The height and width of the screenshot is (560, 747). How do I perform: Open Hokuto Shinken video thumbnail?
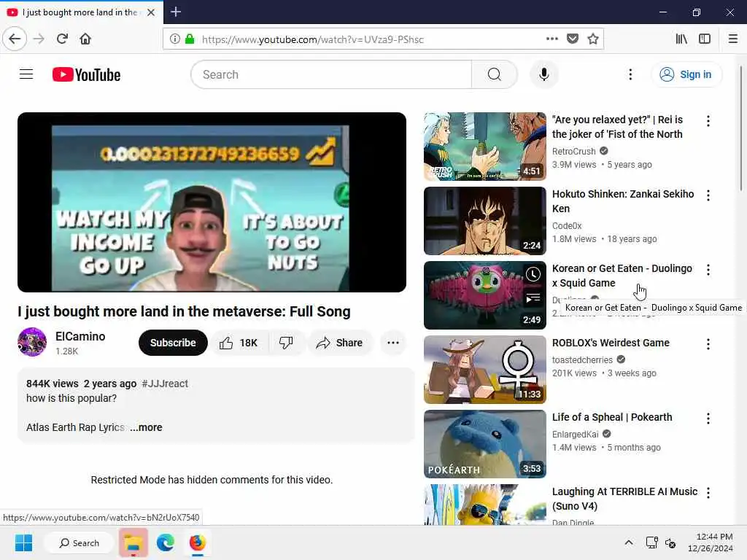point(485,221)
